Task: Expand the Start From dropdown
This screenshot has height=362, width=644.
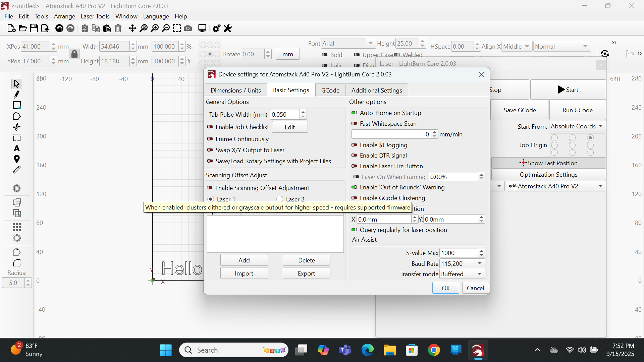Action: click(x=577, y=126)
